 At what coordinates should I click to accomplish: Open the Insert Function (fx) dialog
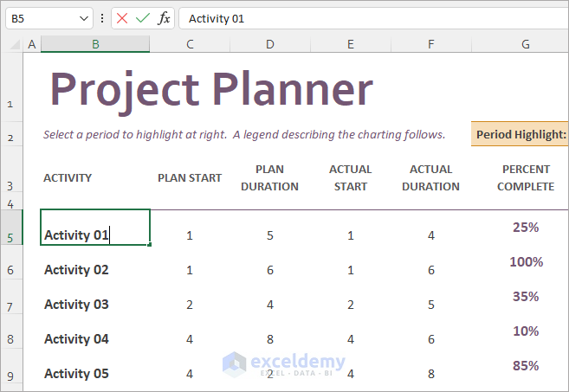click(164, 18)
